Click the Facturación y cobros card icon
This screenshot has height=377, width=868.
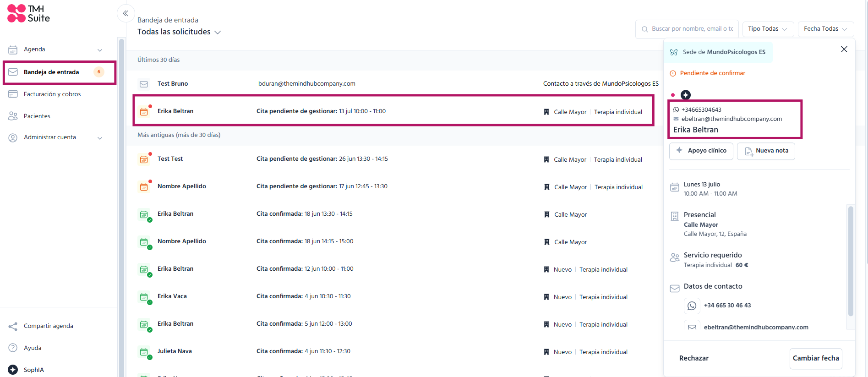[x=13, y=94]
